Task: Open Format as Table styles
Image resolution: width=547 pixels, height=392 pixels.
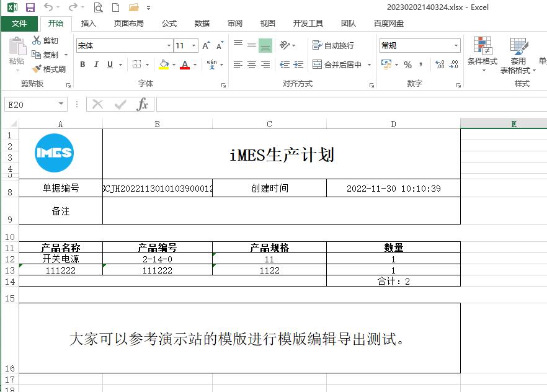Action: (518, 55)
